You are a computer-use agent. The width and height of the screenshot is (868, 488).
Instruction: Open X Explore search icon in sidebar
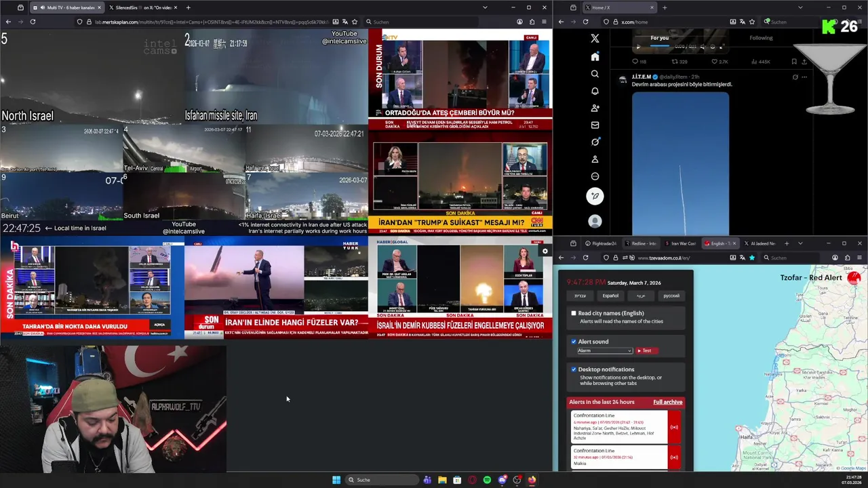(x=595, y=74)
